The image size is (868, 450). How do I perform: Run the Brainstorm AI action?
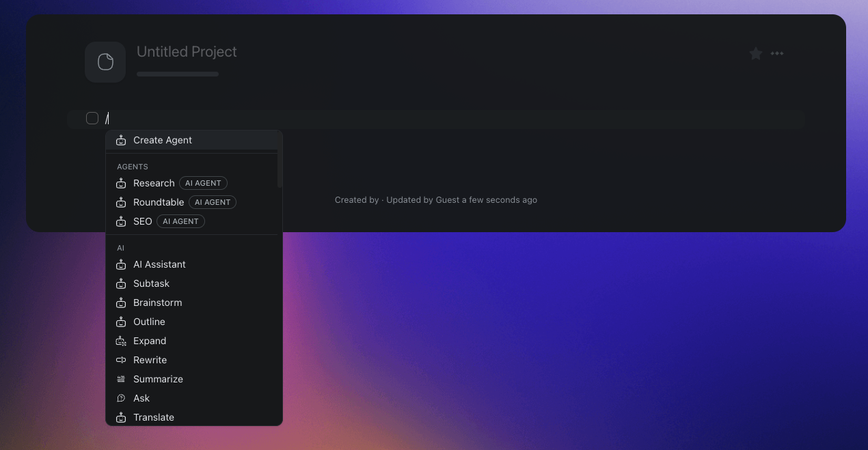(x=157, y=303)
